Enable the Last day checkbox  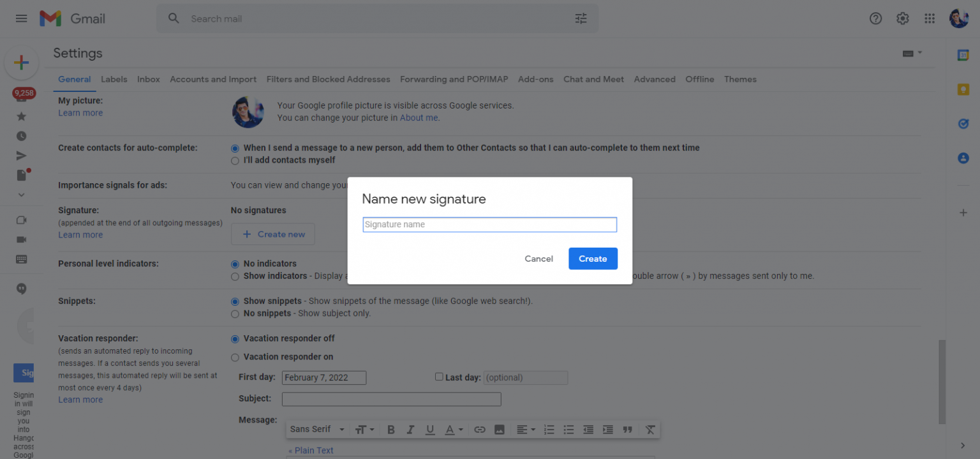click(x=439, y=377)
